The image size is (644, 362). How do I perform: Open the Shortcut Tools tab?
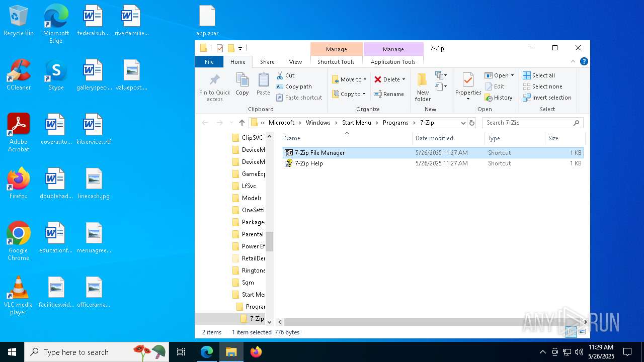(x=336, y=62)
